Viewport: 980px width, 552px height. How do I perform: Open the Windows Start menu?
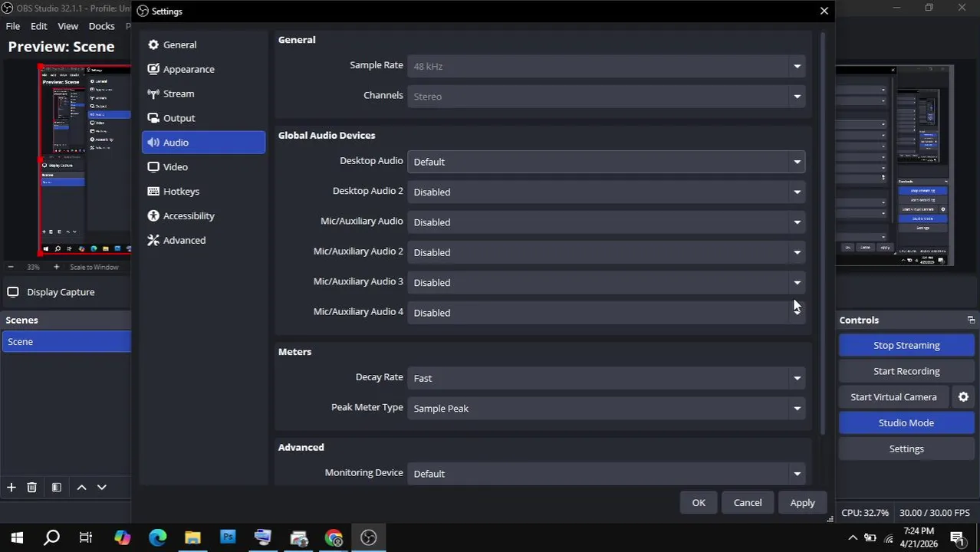[x=17, y=538]
